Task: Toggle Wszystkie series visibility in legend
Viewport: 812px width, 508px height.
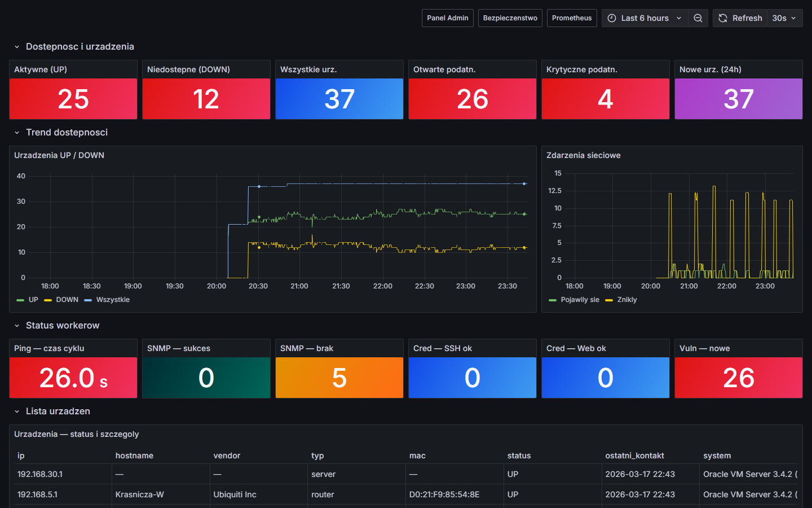Action: pos(113,300)
